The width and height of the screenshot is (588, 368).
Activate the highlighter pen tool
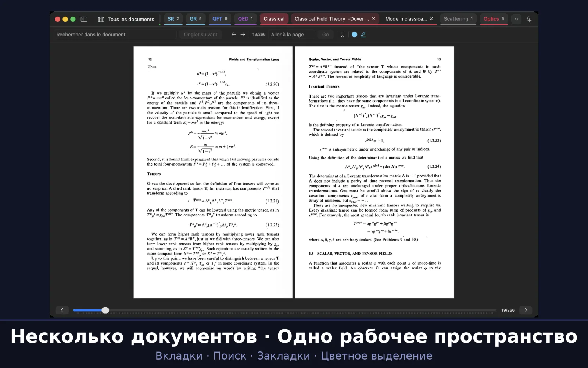click(x=363, y=35)
